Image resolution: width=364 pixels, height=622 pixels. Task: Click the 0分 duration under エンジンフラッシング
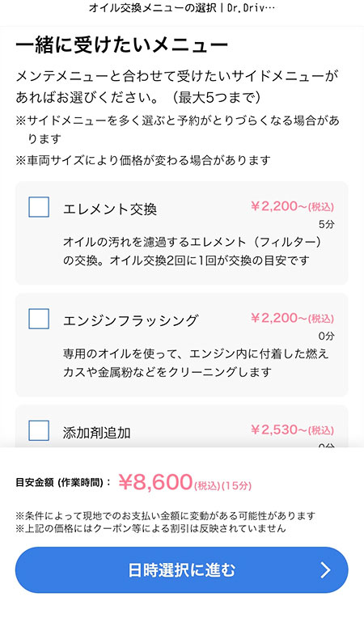(x=327, y=336)
